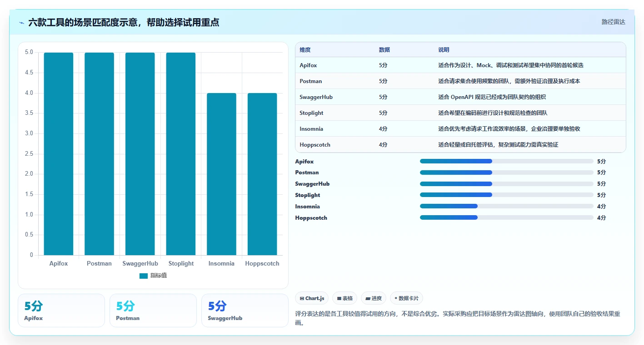This screenshot has width=644, height=345.
Task: Click the 路径雷达 label in header
Action: click(613, 22)
